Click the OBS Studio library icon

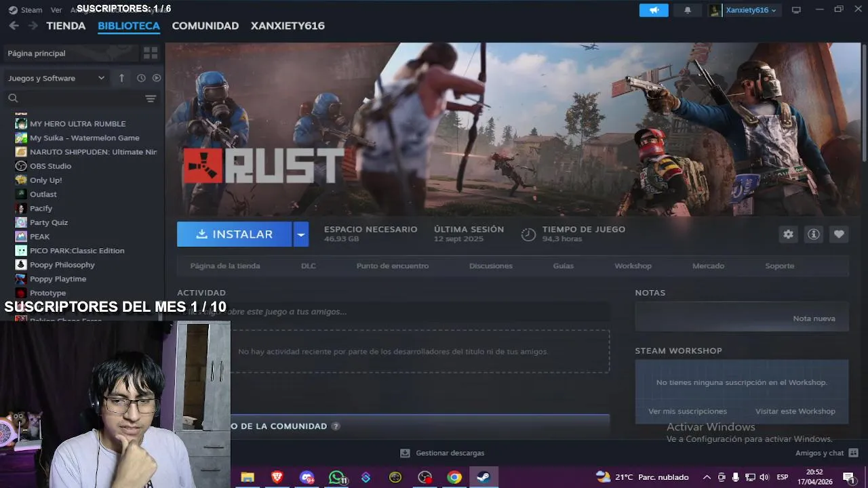point(21,166)
